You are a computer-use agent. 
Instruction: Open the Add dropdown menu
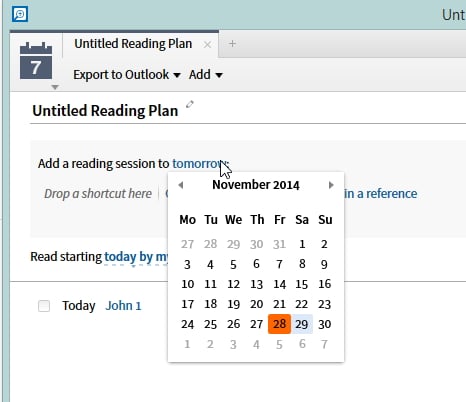[206, 75]
